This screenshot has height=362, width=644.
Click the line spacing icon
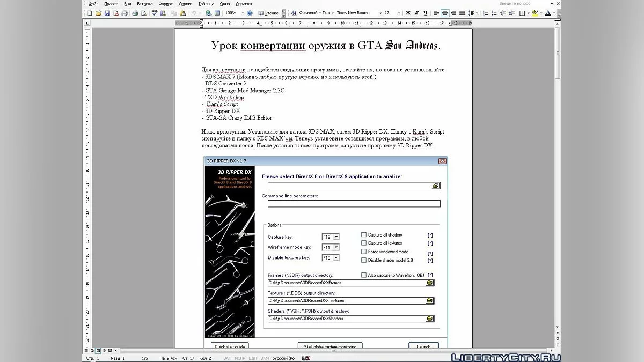(471, 13)
